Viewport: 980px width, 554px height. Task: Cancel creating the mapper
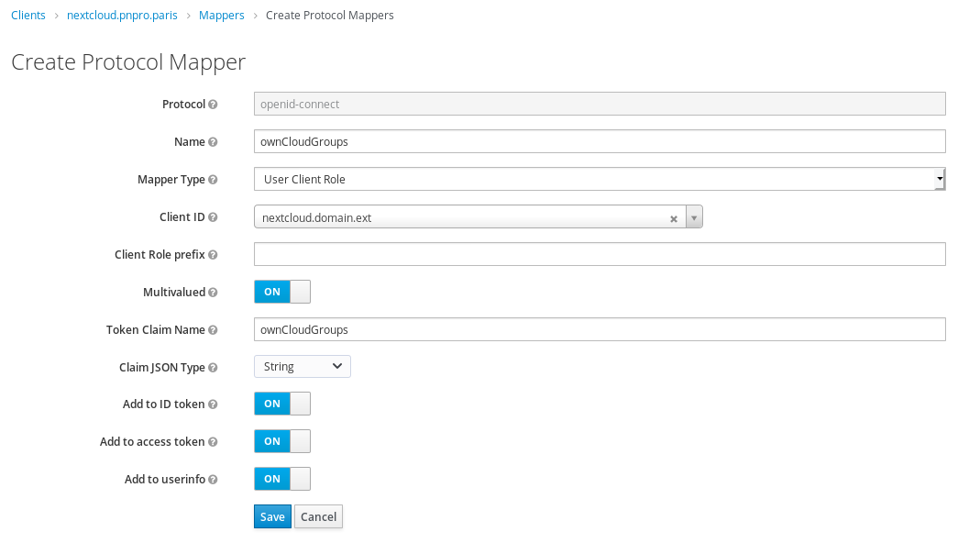tap(317, 516)
